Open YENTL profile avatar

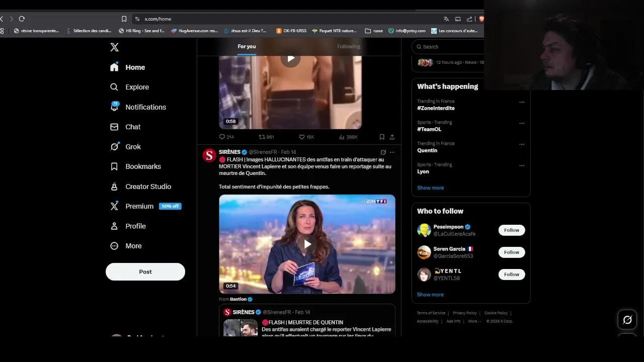[x=424, y=275]
